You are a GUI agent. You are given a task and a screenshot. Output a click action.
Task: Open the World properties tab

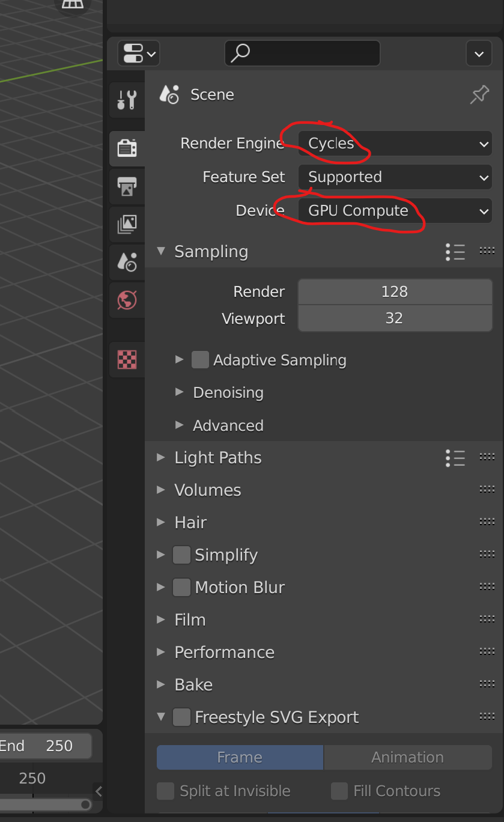click(x=127, y=299)
